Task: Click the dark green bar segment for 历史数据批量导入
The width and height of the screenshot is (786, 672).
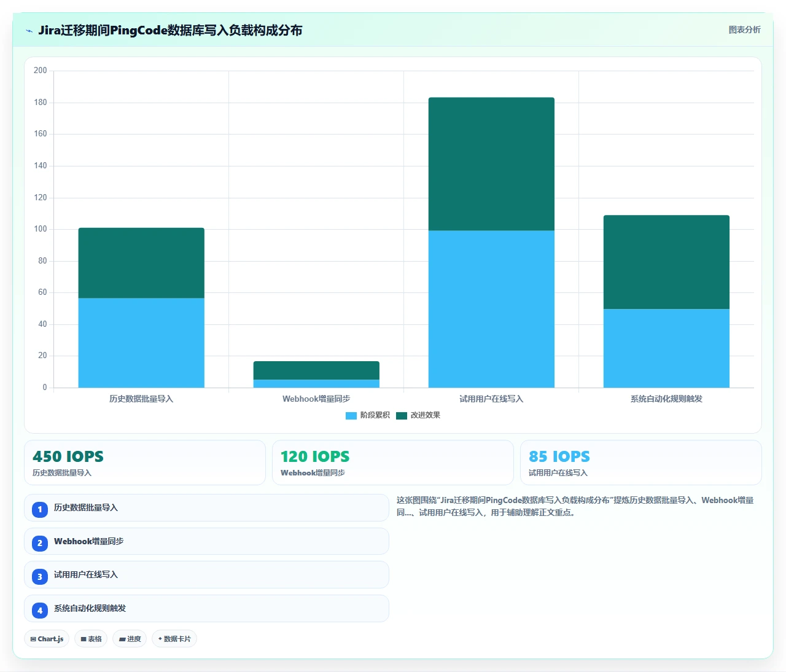Action: pos(141,263)
